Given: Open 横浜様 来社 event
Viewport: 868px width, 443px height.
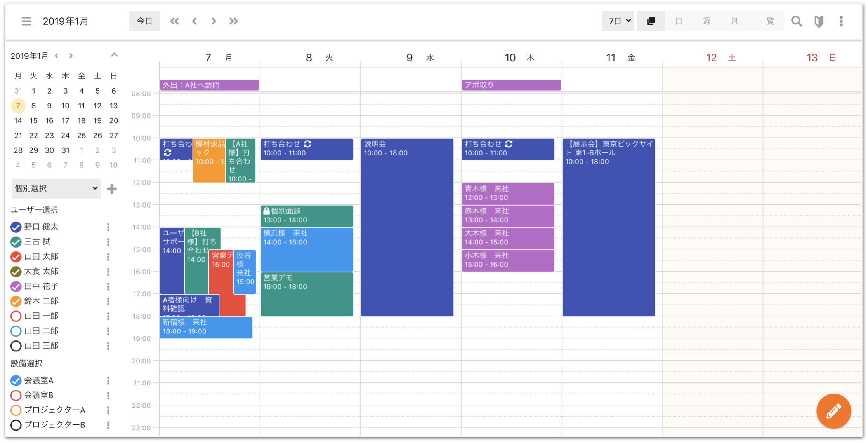Looking at the screenshot, I should [x=307, y=249].
